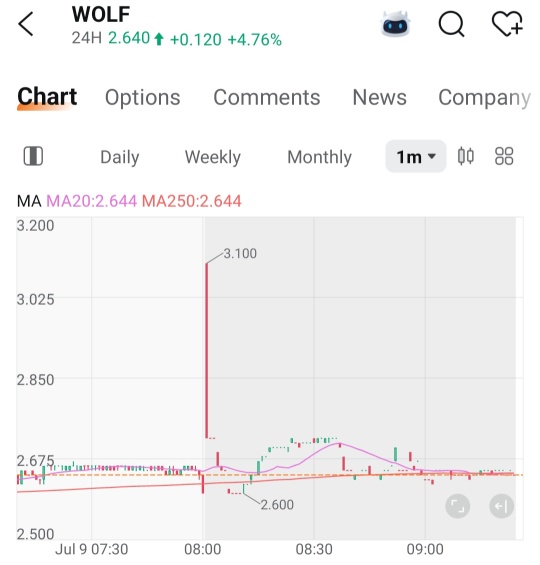Jump to latest candle arrow icon
This screenshot has height=565, width=540.
pos(501,506)
